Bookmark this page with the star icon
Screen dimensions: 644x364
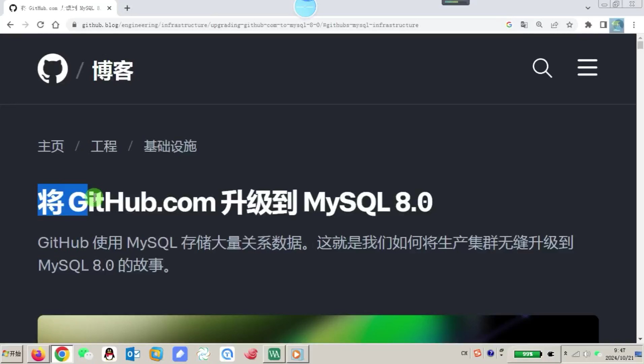(x=570, y=25)
